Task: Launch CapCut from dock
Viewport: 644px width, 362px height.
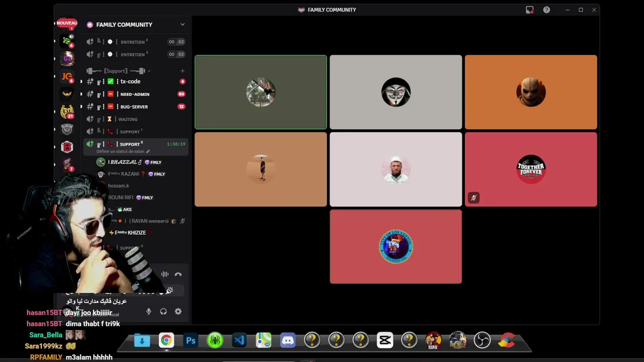Action: pyautogui.click(x=385, y=341)
